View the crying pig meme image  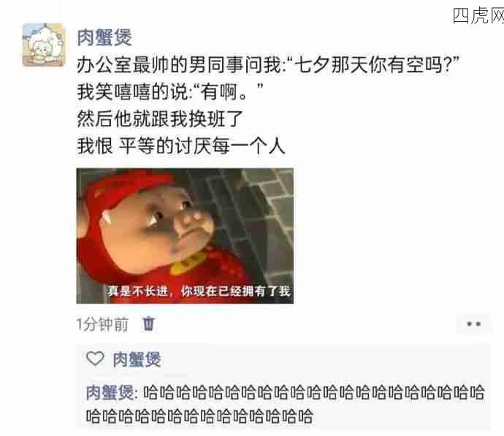click(x=185, y=235)
